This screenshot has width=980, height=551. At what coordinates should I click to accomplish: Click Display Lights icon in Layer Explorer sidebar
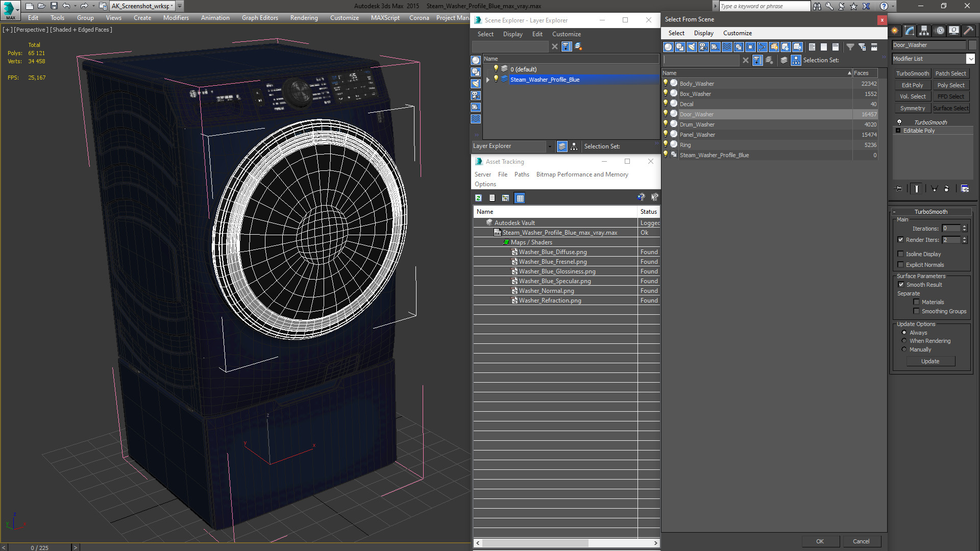pos(476,84)
